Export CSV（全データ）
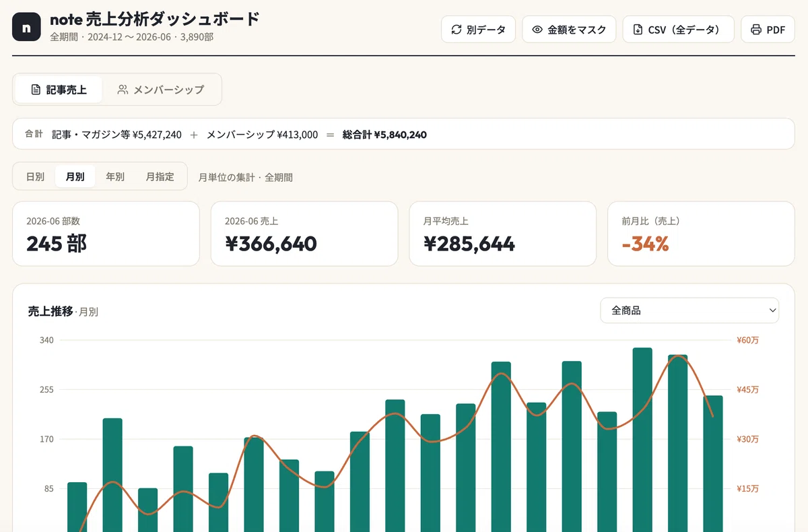Screen dimensions: 808x532 (678, 30)
